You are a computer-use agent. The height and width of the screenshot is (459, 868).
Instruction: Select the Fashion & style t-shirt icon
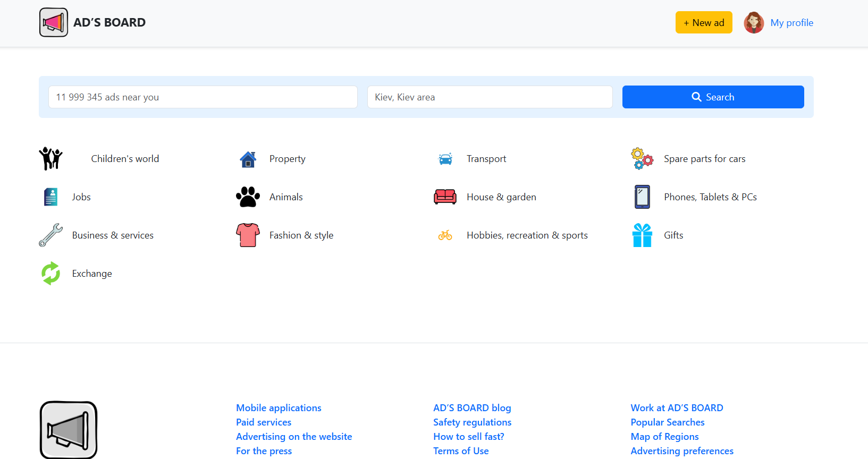248,235
